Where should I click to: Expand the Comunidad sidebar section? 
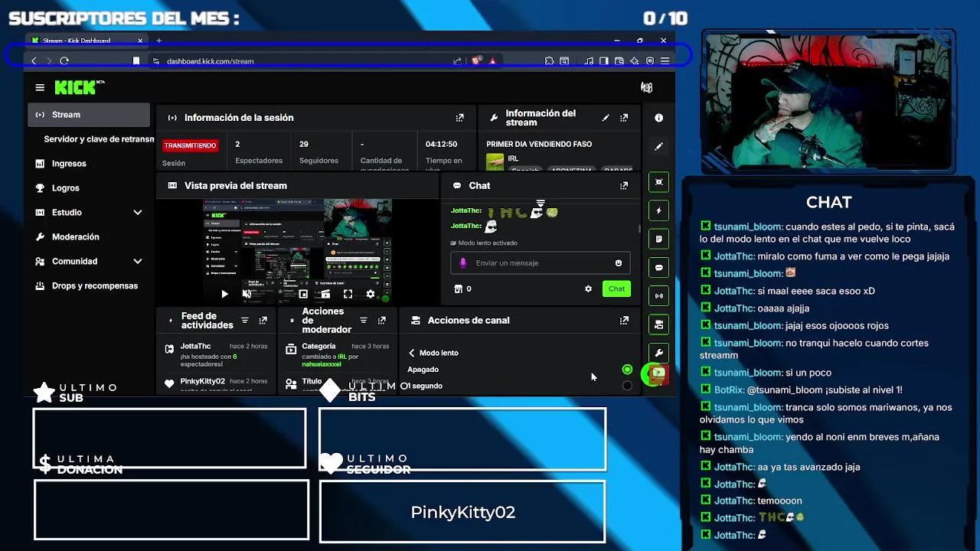138,261
